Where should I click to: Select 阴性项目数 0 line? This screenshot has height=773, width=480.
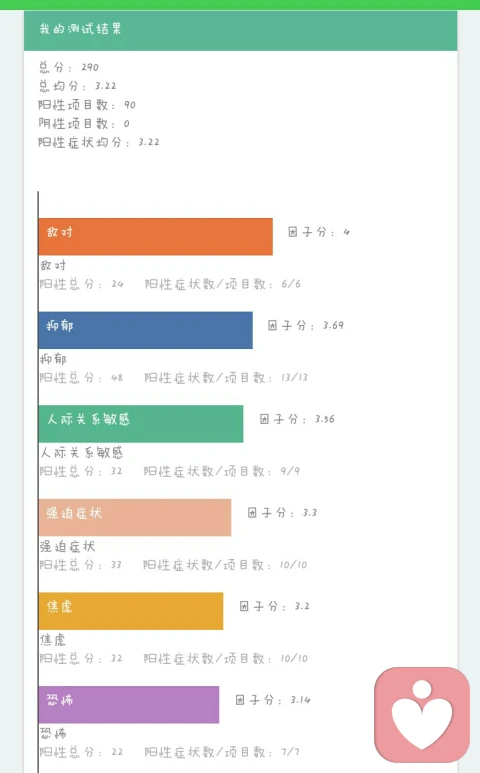point(84,123)
